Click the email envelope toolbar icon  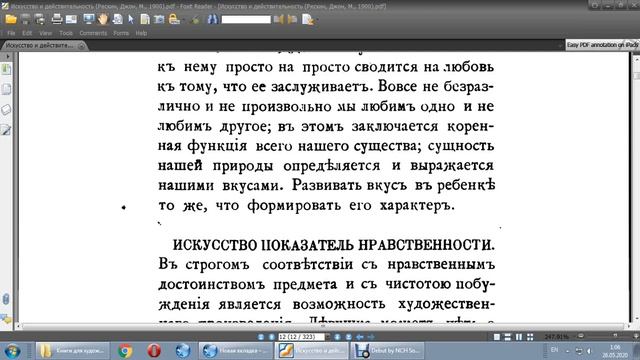71,19
